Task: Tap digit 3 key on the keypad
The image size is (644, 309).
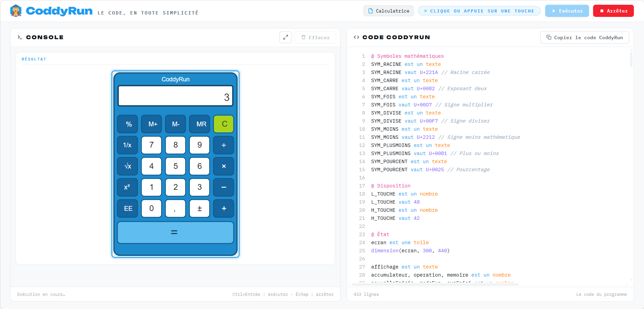Action: (x=200, y=187)
